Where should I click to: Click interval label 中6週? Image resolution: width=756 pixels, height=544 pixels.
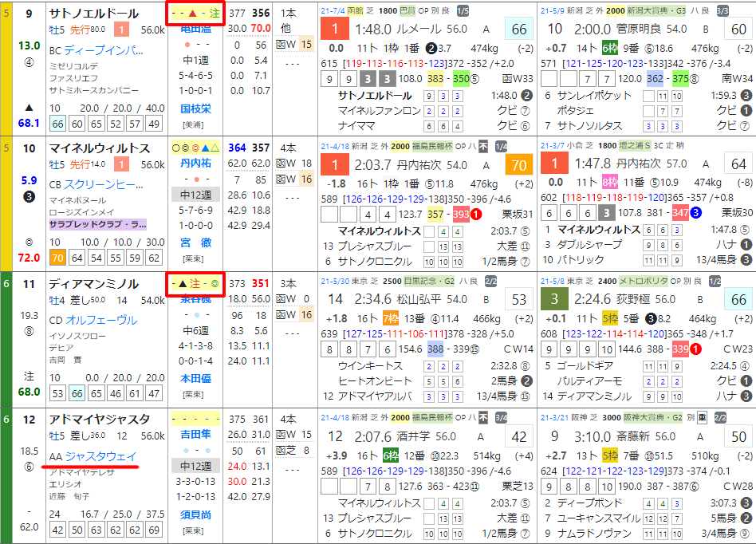(195, 330)
